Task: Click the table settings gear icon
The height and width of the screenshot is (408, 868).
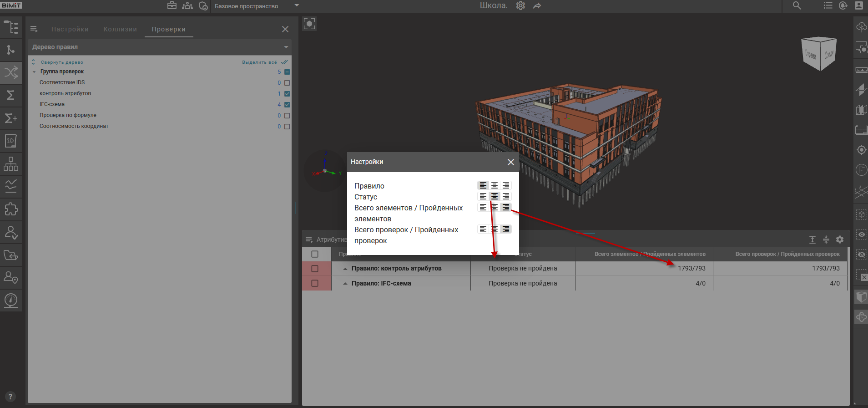Action: 840,240
